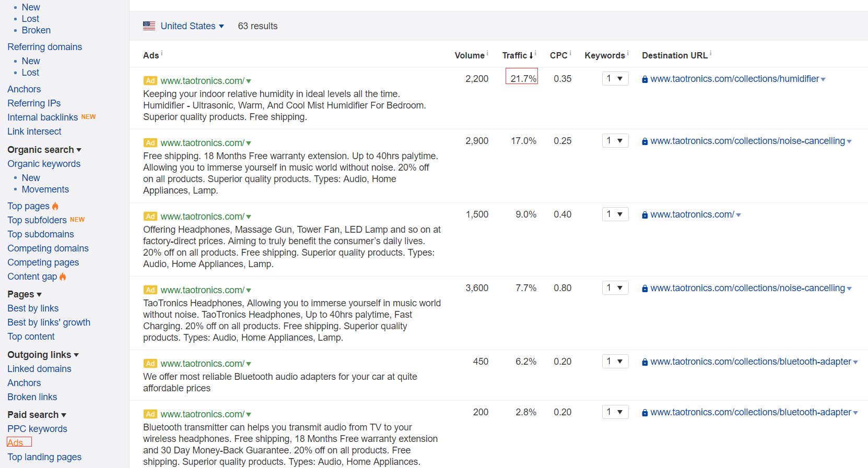Screen dimensions: 868x468
Task: Sort results by the Keywords column
Action: tap(605, 55)
